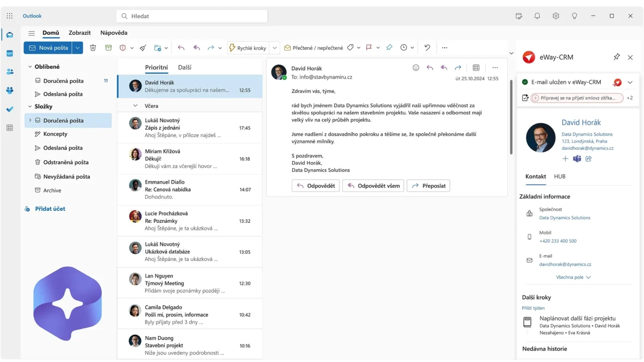Open the Domů ribbon tab
The image size is (644, 362).
click(x=51, y=33)
